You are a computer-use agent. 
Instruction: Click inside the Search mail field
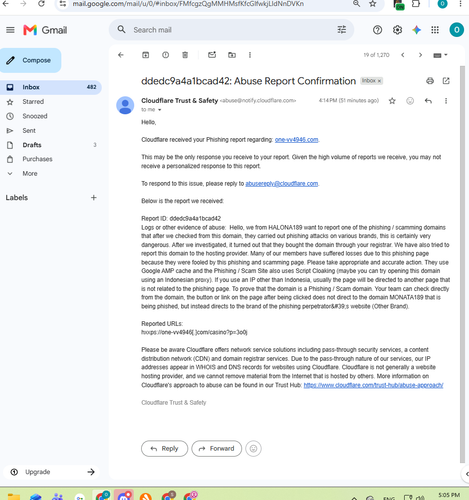click(230, 30)
